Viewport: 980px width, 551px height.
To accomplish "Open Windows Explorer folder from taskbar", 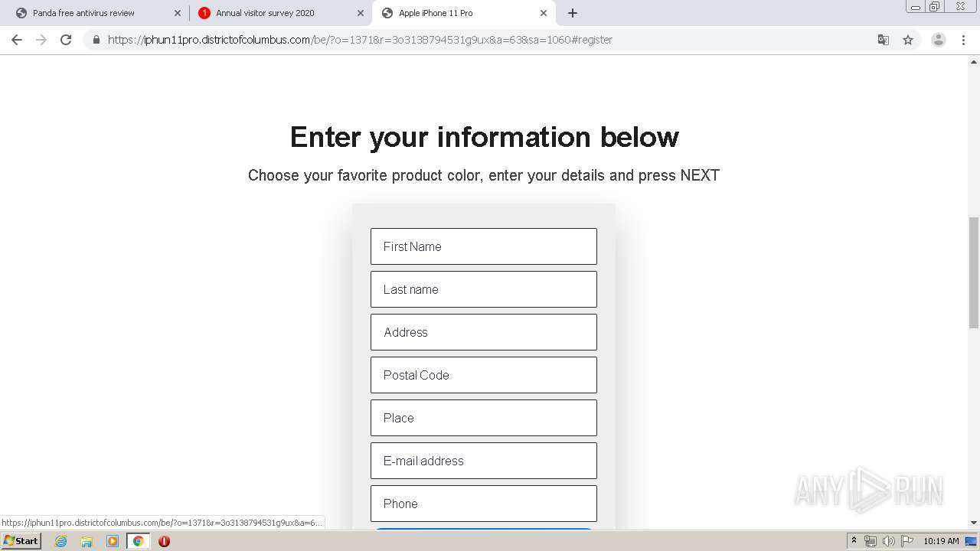I will (87, 541).
